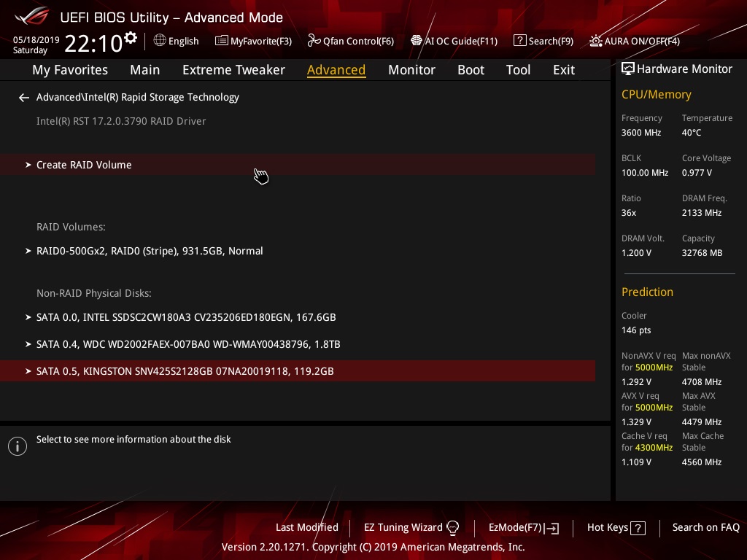Click the 2133 MHz DRAM frequency value
Image resolution: width=747 pixels, height=560 pixels.
click(701, 213)
